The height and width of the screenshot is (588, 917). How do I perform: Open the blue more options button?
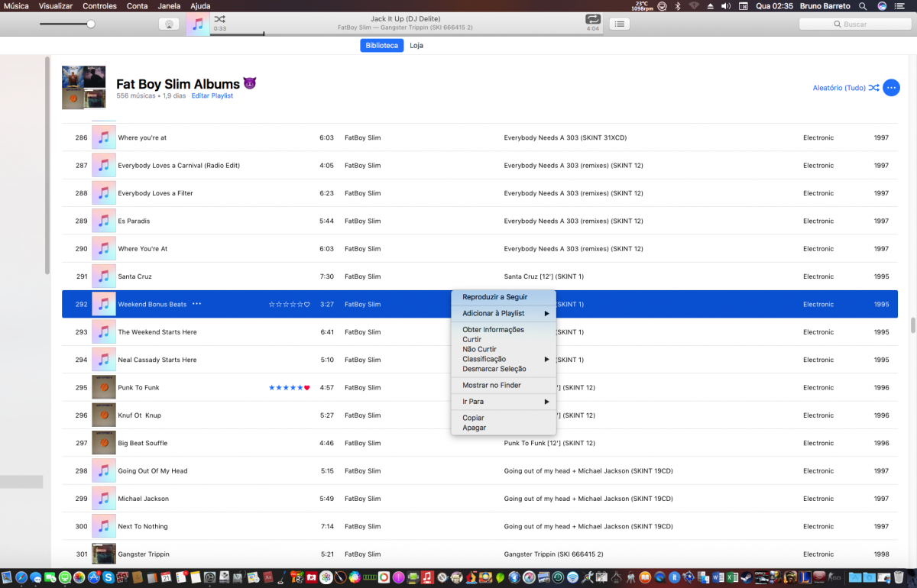tap(891, 88)
